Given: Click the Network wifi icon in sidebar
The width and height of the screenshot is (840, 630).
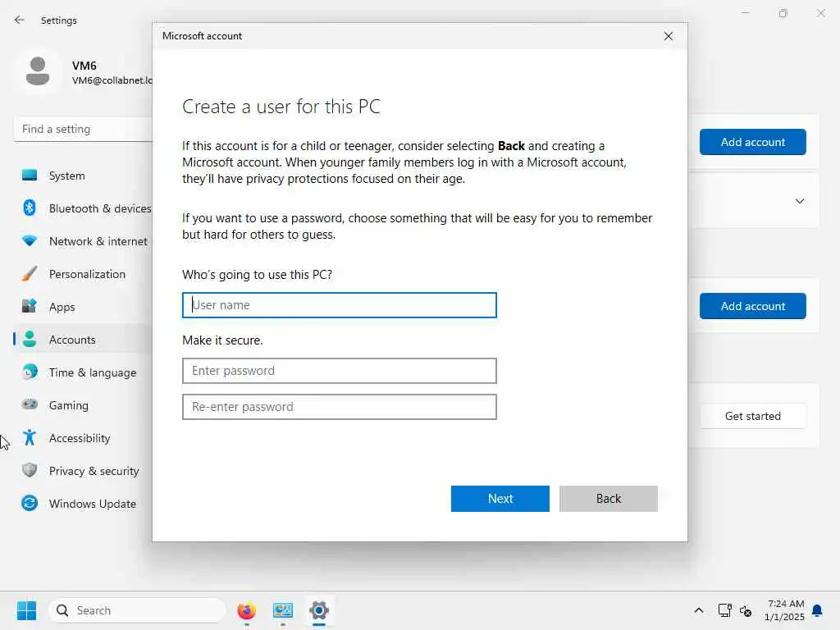Looking at the screenshot, I should (30, 241).
